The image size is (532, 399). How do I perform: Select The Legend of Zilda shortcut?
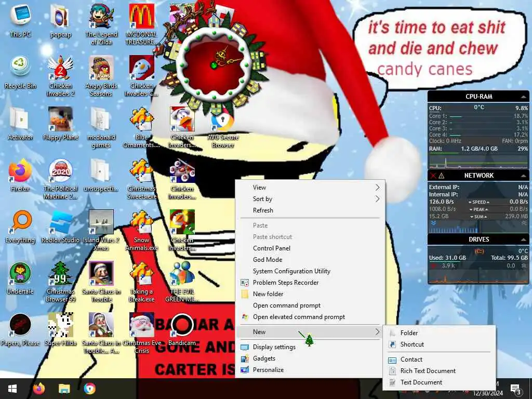(x=101, y=24)
